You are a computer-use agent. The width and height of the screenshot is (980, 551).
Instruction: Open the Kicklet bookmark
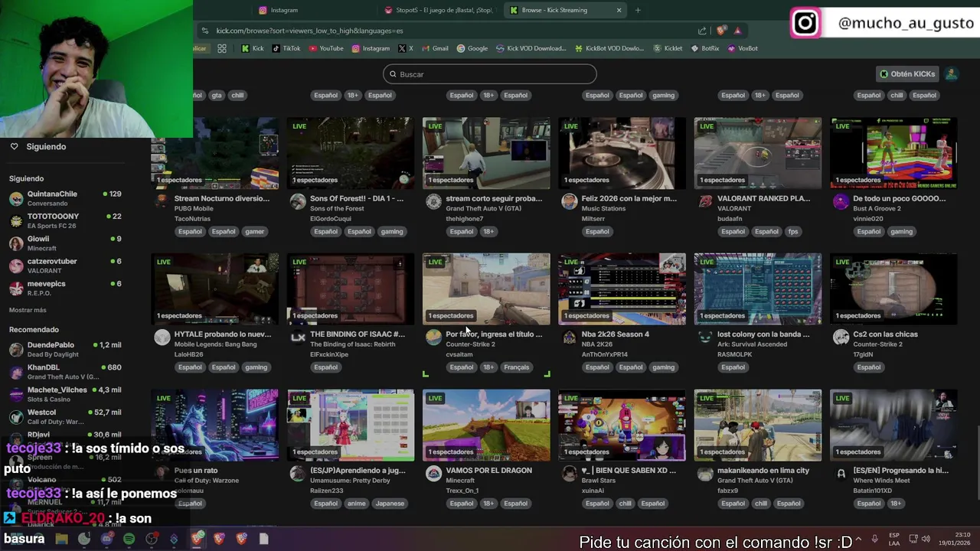tap(668, 48)
